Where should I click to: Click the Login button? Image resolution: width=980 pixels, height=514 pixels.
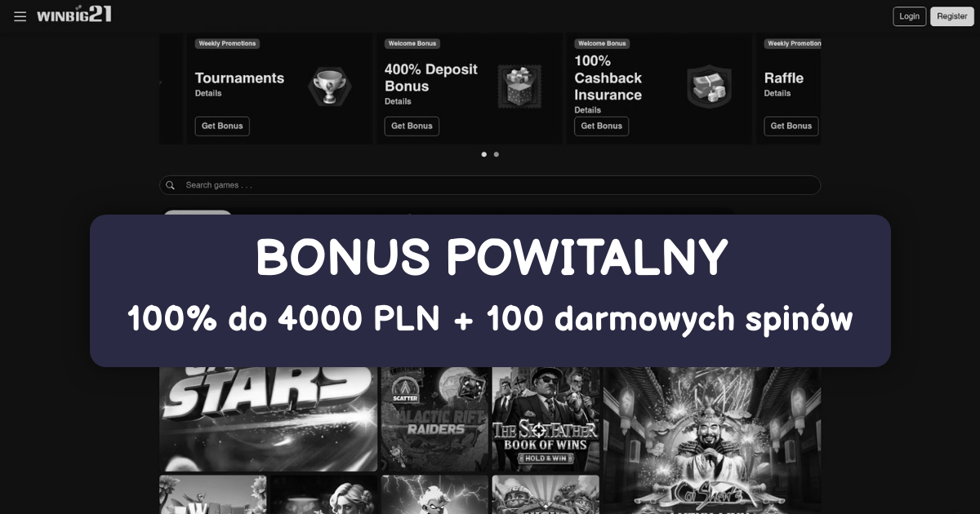tap(910, 16)
